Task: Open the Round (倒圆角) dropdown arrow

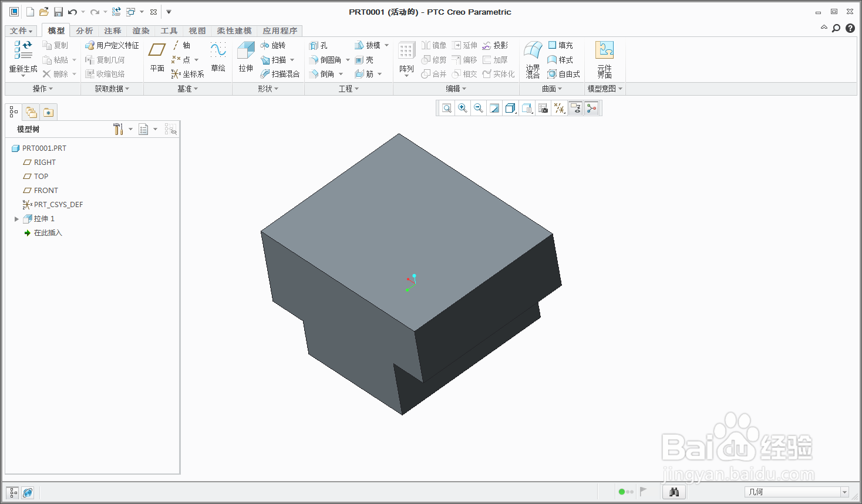Action: coord(348,60)
